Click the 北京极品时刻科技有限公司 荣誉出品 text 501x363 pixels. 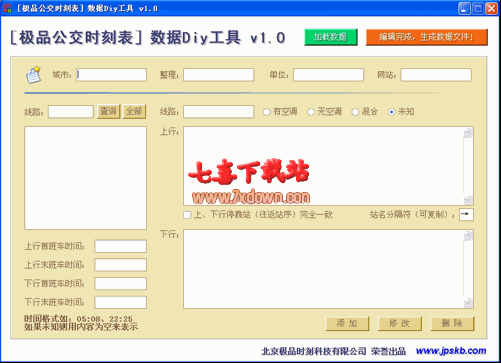[334, 351]
